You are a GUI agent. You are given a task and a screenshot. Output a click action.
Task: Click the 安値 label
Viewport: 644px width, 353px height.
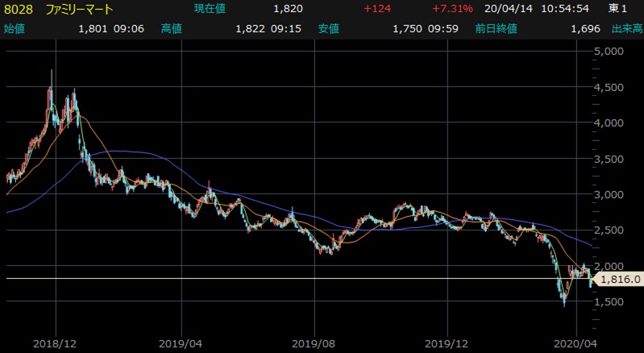pyautogui.click(x=329, y=29)
